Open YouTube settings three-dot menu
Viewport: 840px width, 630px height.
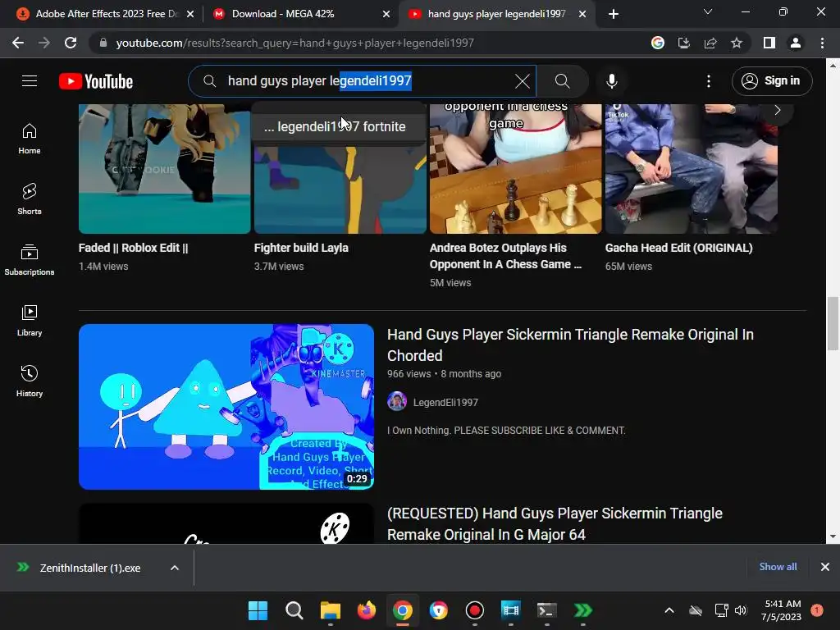pos(709,81)
